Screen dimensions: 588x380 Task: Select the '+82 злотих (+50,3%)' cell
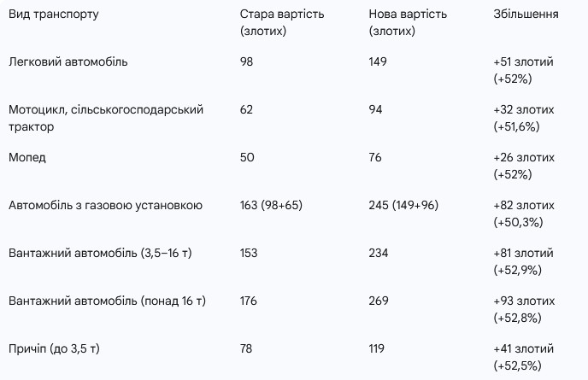pos(524,213)
